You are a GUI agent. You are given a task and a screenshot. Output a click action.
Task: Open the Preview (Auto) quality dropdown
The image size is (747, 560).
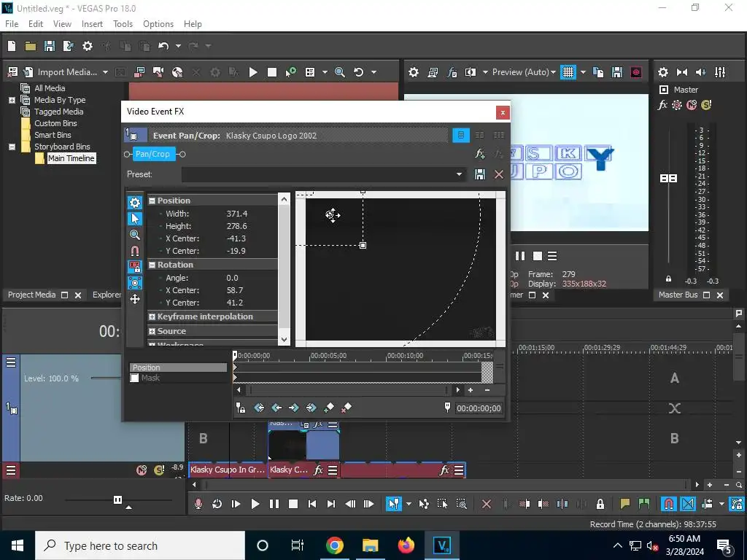click(x=524, y=72)
